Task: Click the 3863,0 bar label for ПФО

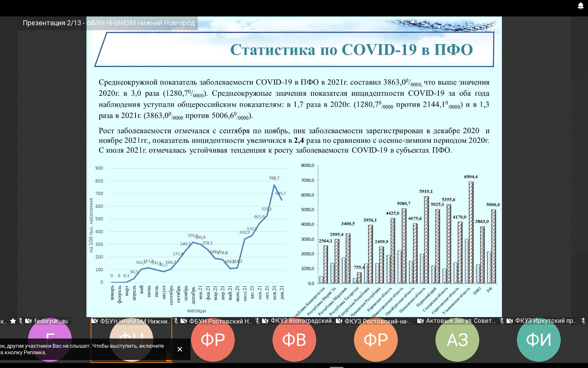Action: click(482, 221)
